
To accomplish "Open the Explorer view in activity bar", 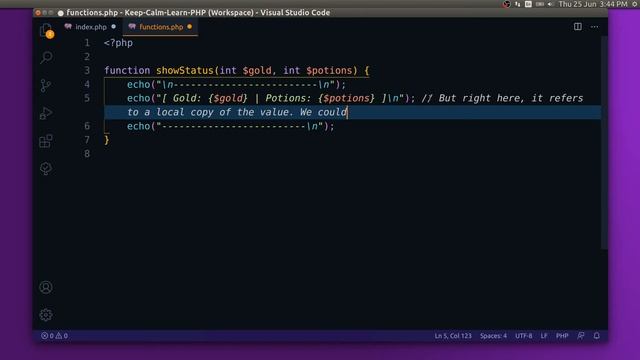I will pyautogui.click(x=46, y=31).
